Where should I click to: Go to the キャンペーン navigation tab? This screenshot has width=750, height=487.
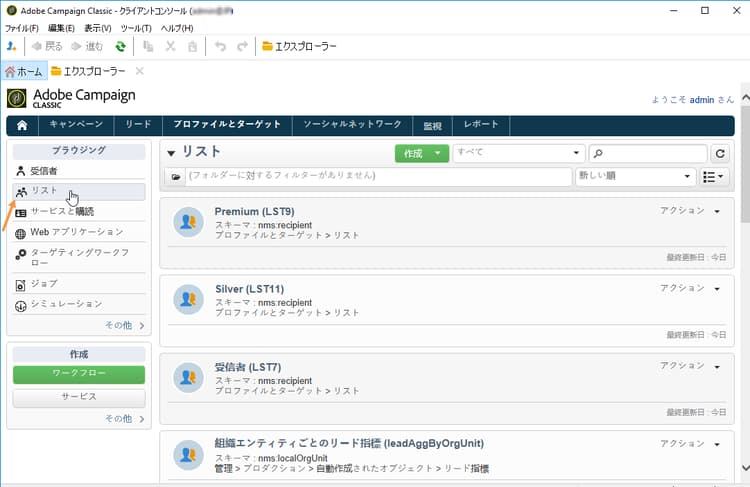(x=76, y=124)
